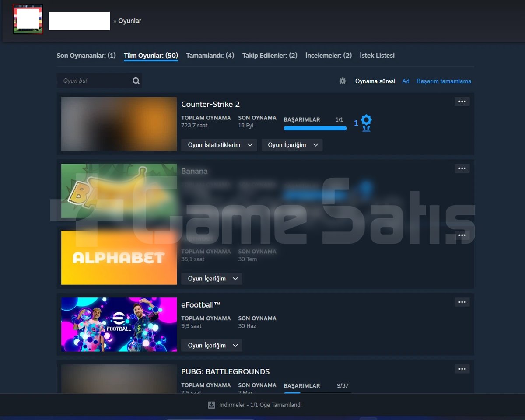Sort games by Oynama süresi
The height and width of the screenshot is (420, 525).
tap(375, 81)
